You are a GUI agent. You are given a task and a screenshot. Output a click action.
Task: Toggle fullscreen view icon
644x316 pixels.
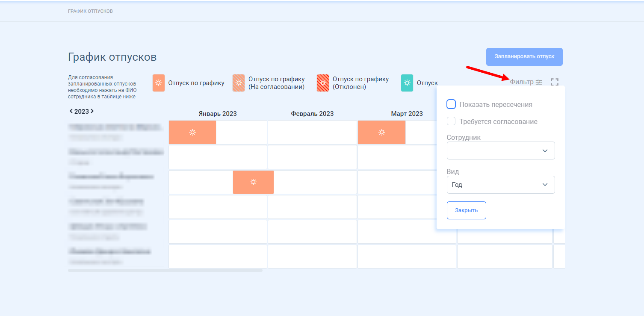pos(555,82)
